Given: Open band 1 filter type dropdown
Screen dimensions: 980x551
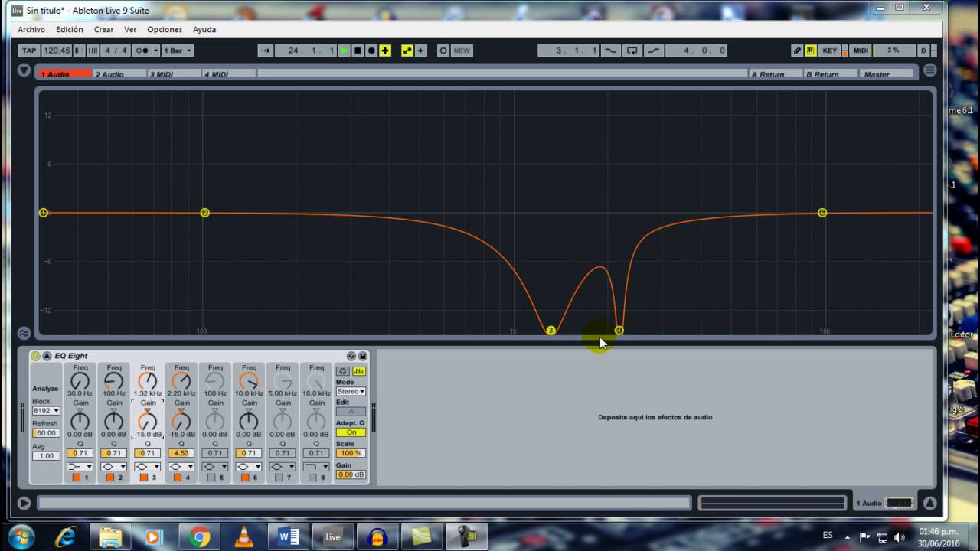Looking at the screenshot, I should [80, 467].
